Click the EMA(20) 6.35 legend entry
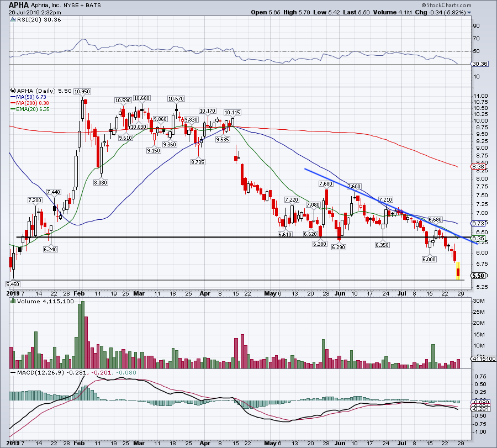Image resolution: width=497 pixels, height=448 pixels. pyautogui.click(x=30, y=109)
